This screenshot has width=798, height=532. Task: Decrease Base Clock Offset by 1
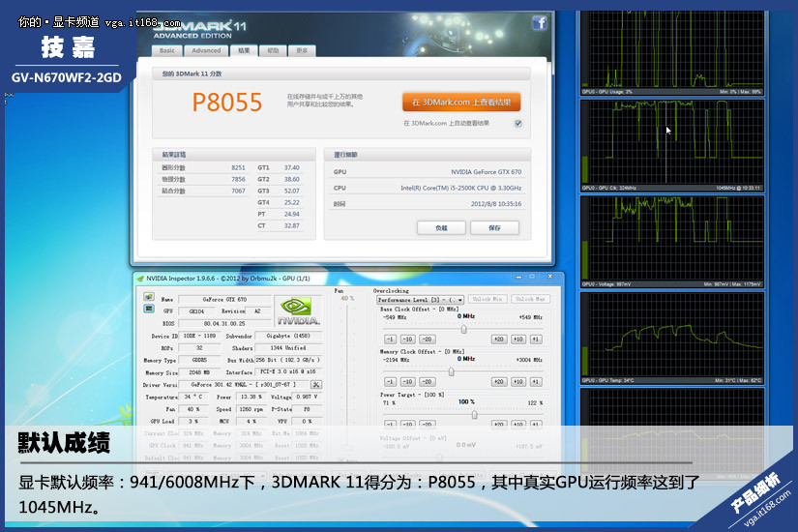390,340
